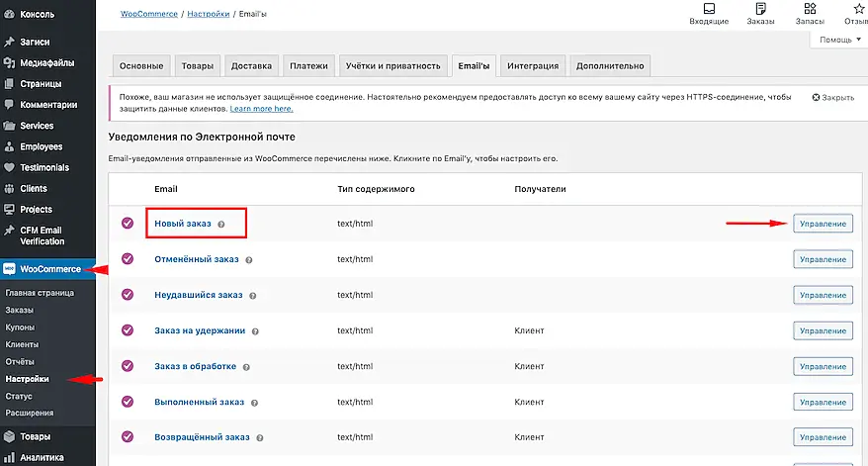Open the Inbox (Входящие) icon
Image resolution: width=868 pixels, height=466 pixels.
[708, 13]
